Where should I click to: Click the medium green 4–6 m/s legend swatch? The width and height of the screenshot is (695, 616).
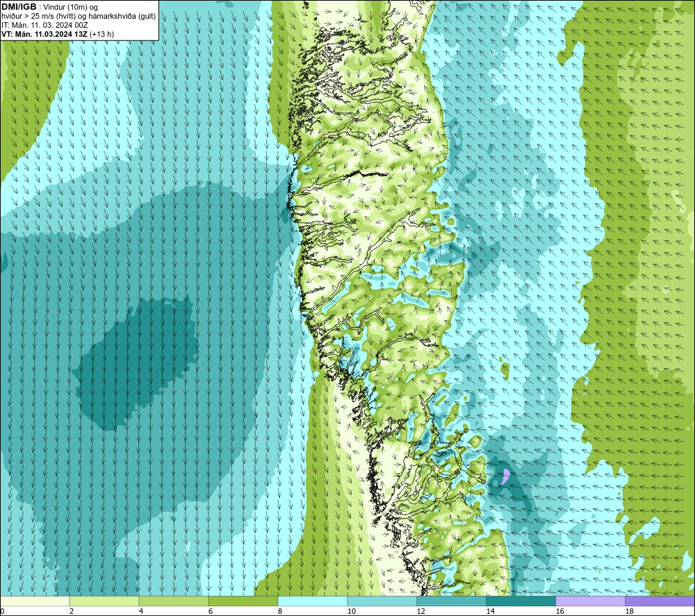click(174, 601)
